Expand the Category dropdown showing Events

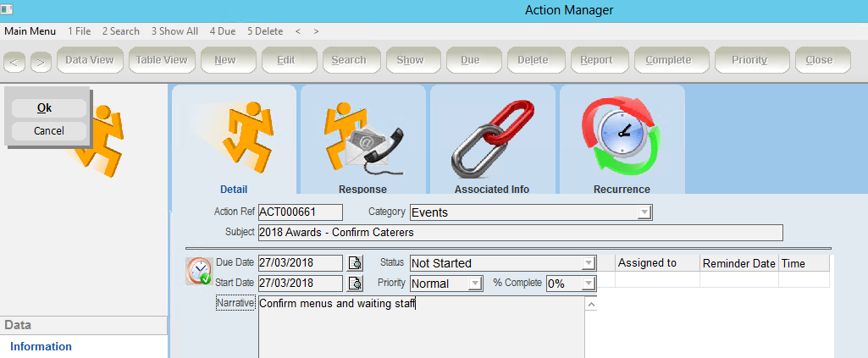pyautogui.click(x=644, y=212)
